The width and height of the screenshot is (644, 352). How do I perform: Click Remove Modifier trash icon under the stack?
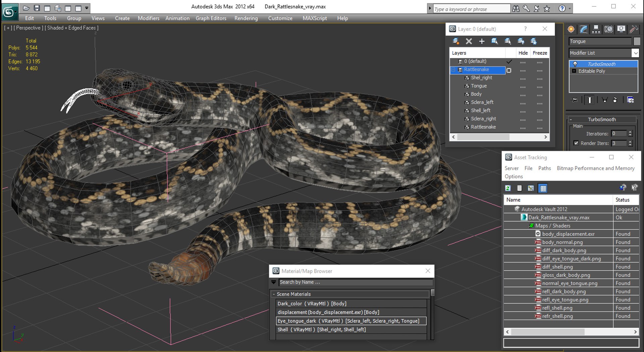[x=615, y=100]
